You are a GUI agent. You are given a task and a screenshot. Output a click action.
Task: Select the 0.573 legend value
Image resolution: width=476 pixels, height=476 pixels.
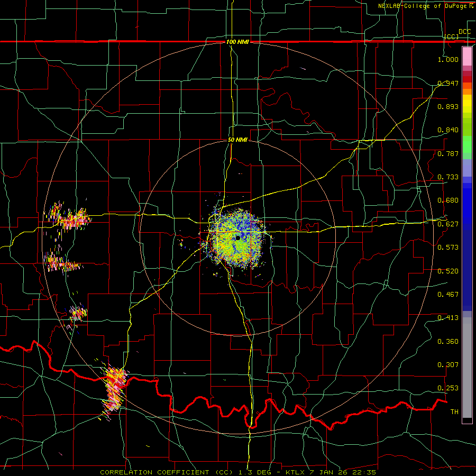[448, 248]
